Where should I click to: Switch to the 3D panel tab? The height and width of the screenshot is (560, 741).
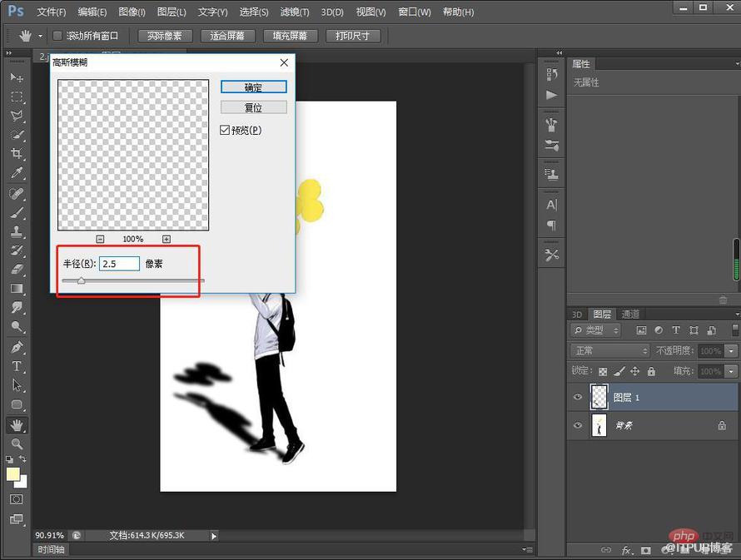point(577,315)
